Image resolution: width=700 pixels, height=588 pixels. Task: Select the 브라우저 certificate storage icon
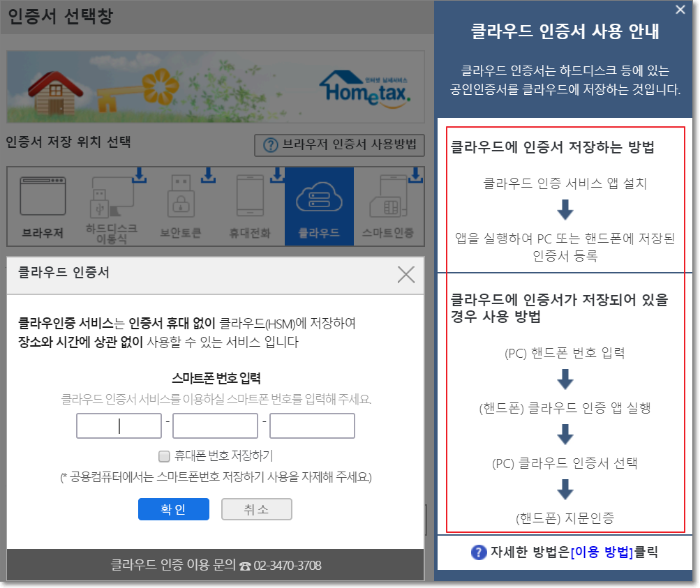[42, 206]
